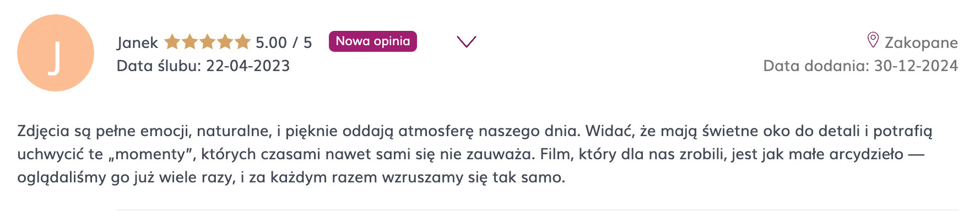Click the Nowa opinia badge

[x=373, y=41]
